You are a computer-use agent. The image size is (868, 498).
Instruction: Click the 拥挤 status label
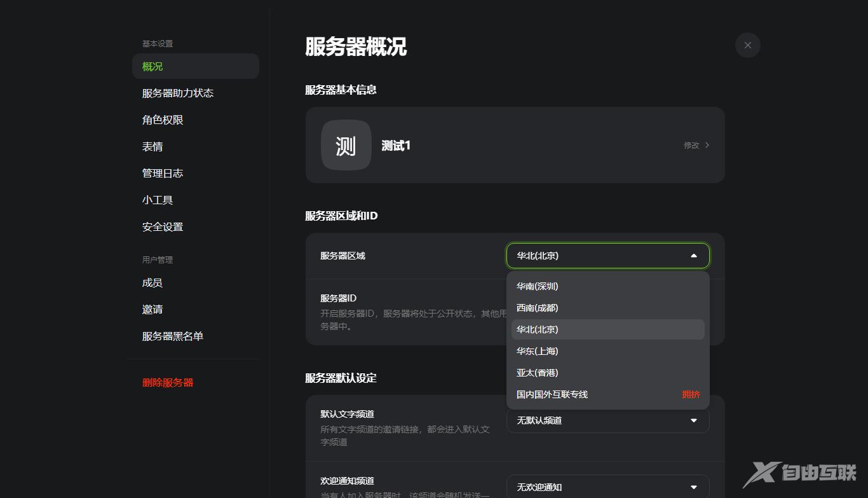(x=691, y=394)
